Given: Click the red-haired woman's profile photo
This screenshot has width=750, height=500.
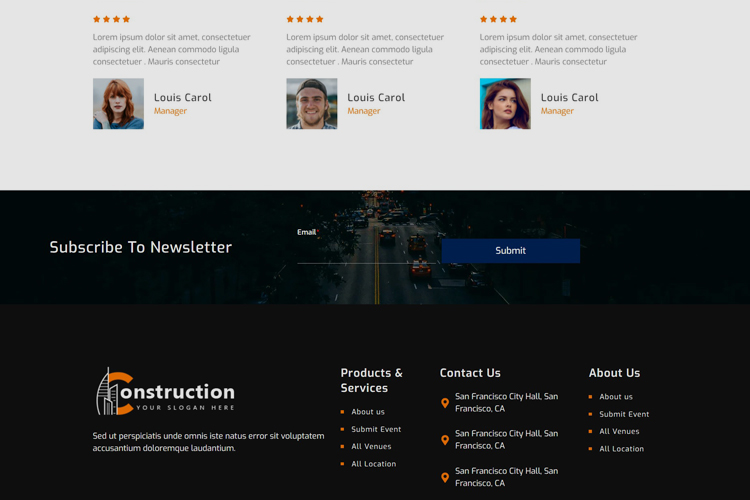Looking at the screenshot, I should [118, 104].
